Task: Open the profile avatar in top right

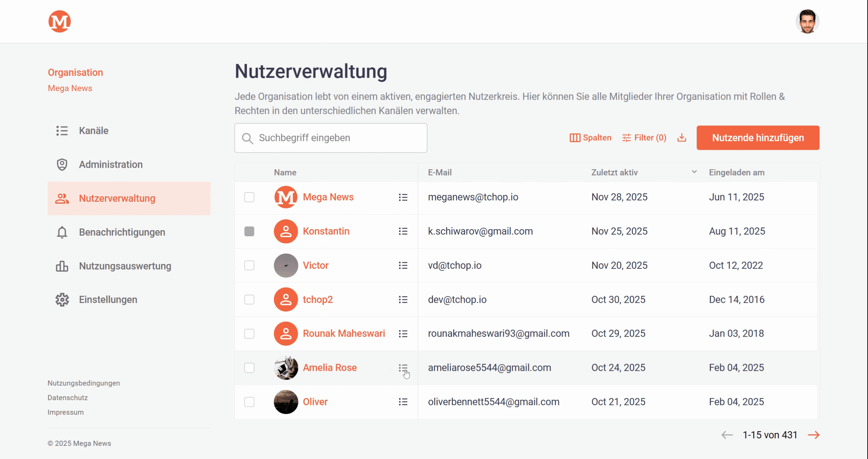Action: tap(807, 21)
